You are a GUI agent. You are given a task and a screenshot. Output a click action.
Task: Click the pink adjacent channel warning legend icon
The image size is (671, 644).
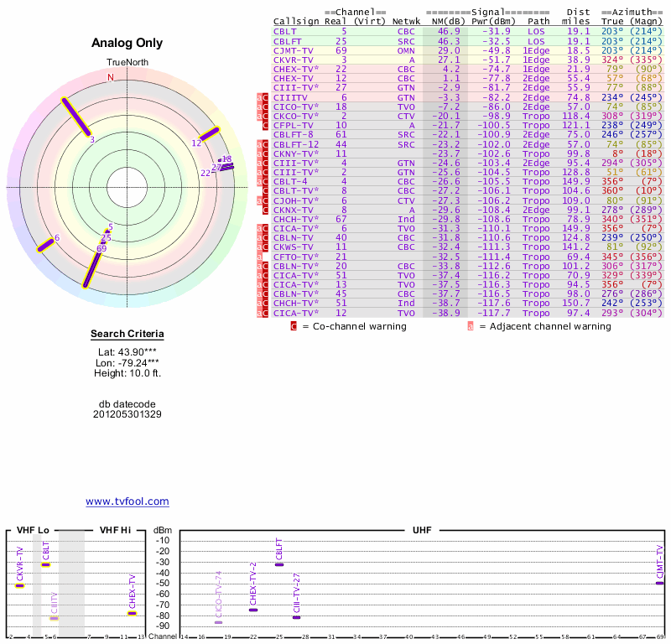point(471,326)
